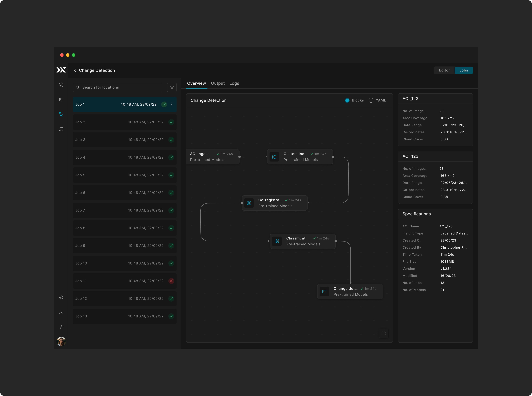The image size is (532, 396).
Task: Select the YAML radio button
Action: pos(371,100)
